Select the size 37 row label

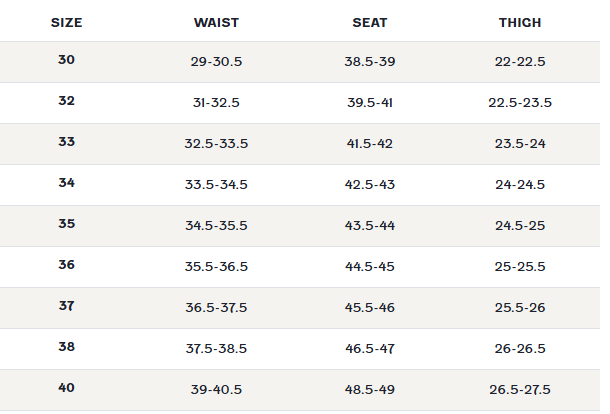click(67, 306)
